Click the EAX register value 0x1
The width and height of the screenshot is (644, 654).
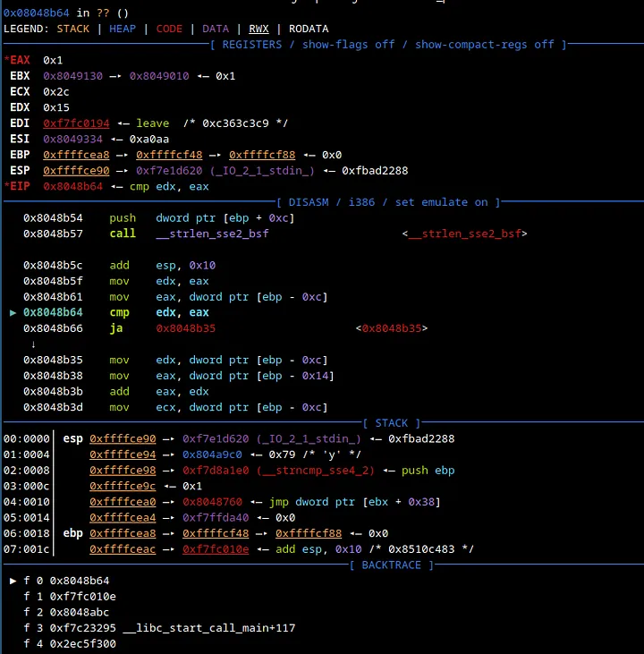coord(53,61)
